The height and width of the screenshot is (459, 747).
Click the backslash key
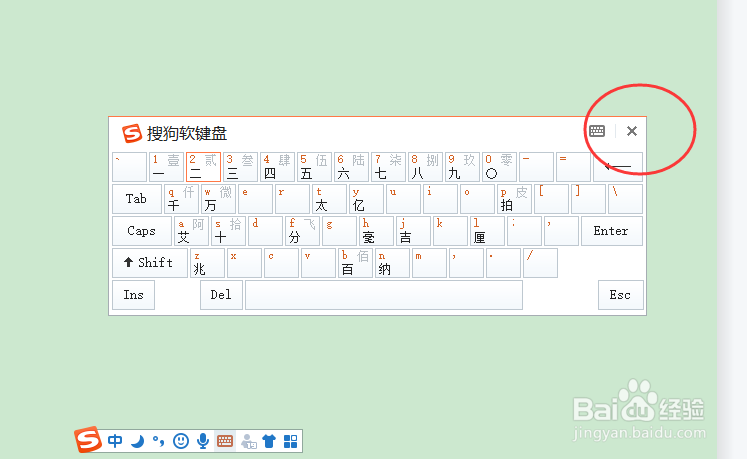pyautogui.click(x=626, y=199)
